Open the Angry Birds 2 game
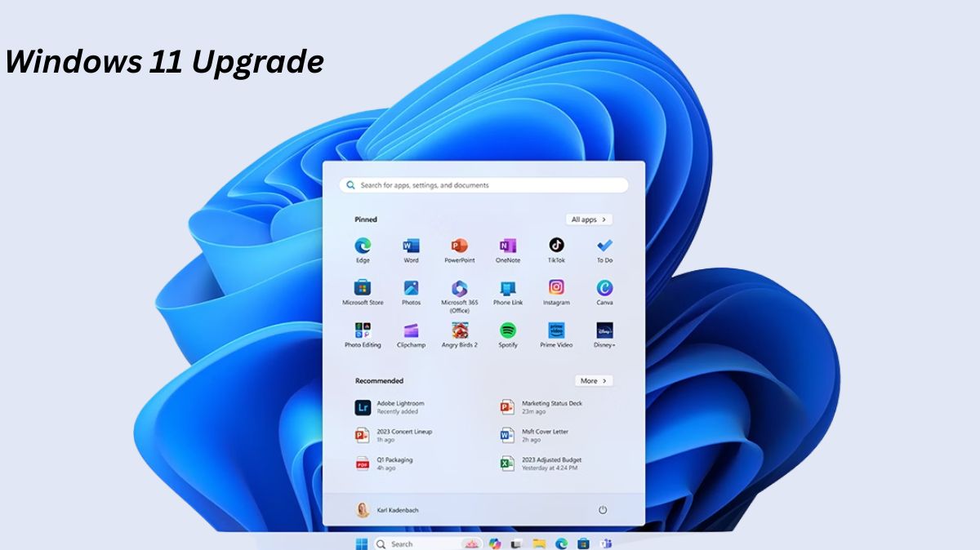This screenshot has height=550, width=980. pos(460,330)
